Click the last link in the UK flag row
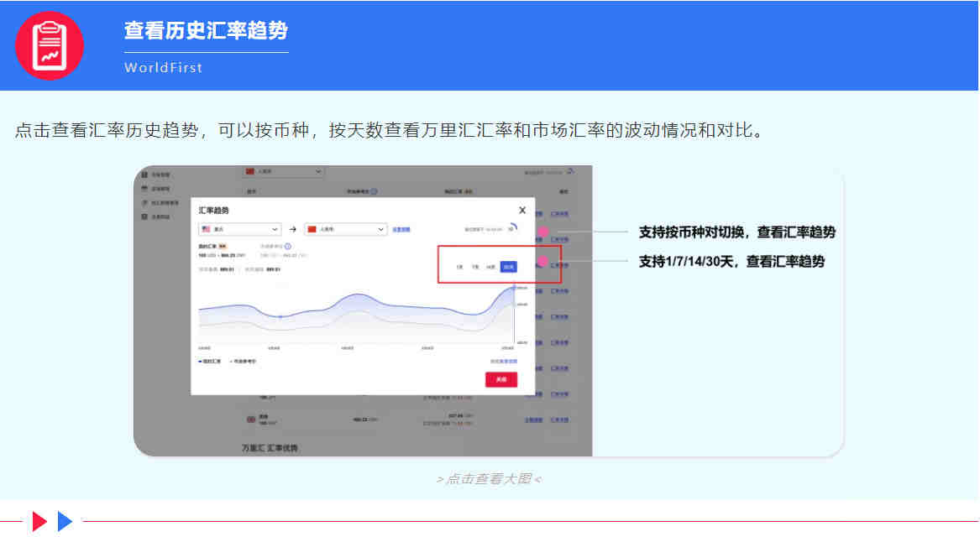980x537 pixels. (559, 420)
